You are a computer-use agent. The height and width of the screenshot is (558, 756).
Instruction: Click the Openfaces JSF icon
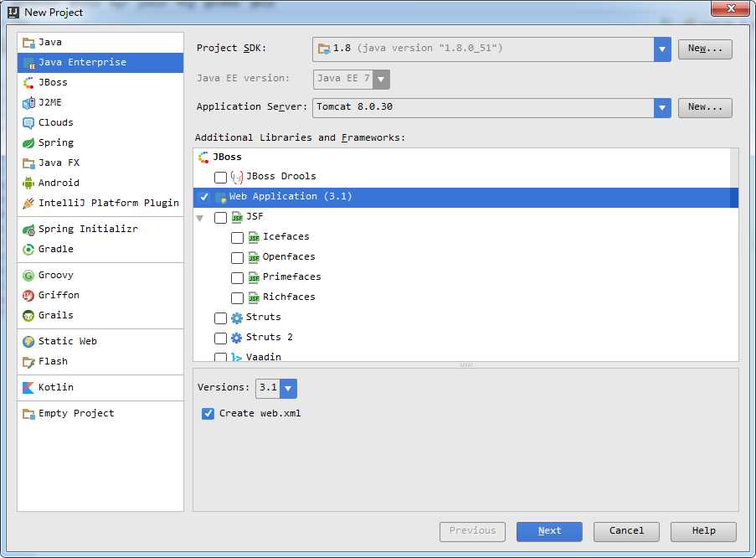coord(254,258)
